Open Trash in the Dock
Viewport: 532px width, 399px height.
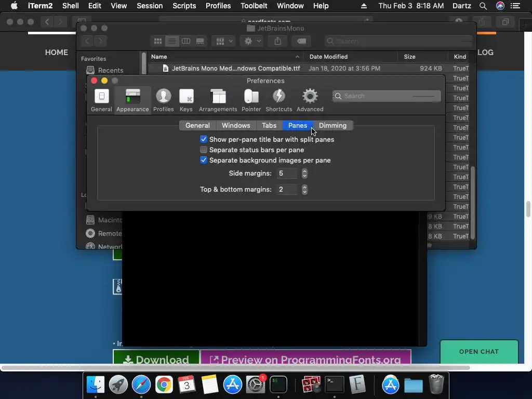[436, 384]
